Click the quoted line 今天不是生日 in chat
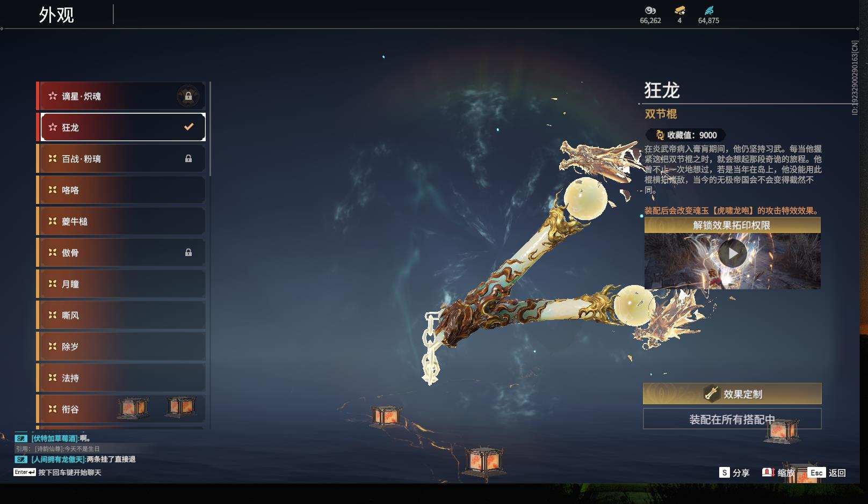The image size is (868, 504). 57,449
